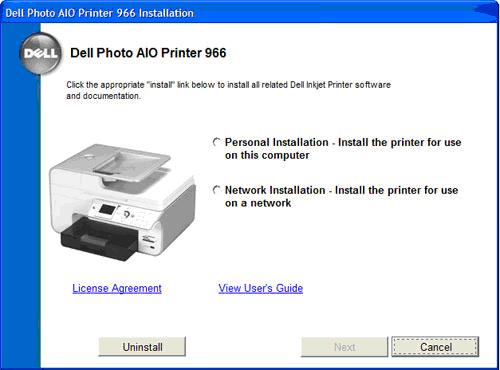Click the 'Dell Photo AIO Printer 966' heading
The height and width of the screenshot is (370, 500).
pos(148,53)
